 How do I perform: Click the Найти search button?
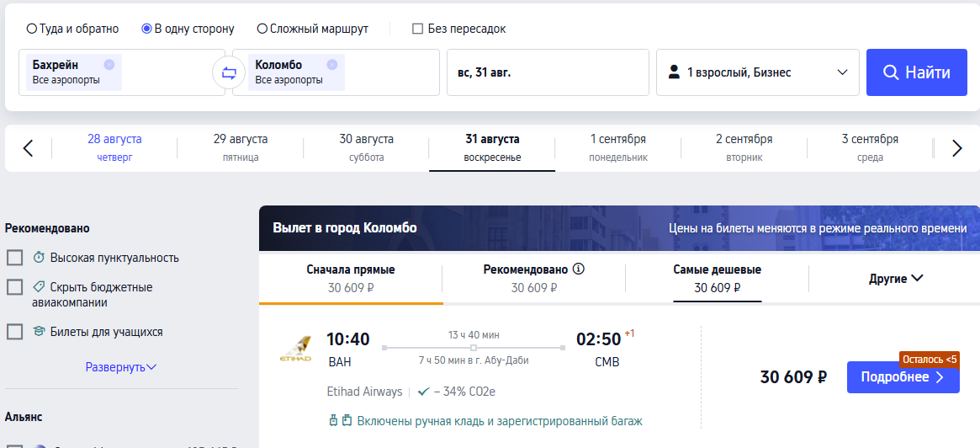916,72
